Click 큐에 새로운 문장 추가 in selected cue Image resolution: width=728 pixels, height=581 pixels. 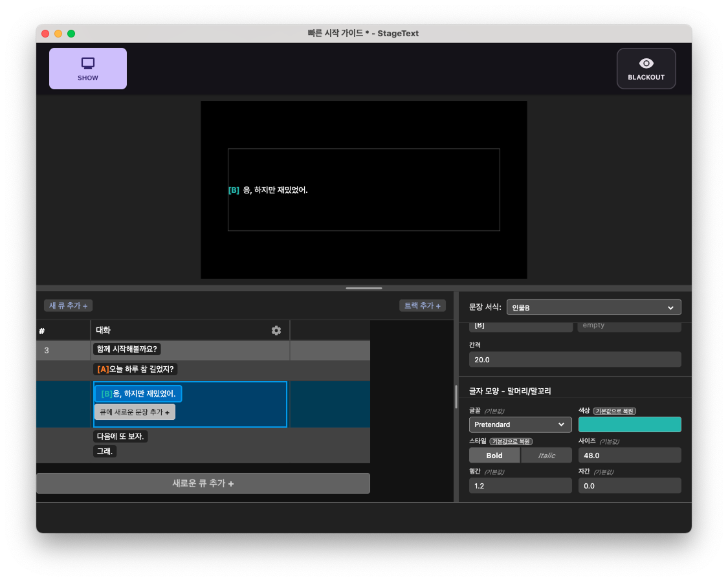click(x=135, y=412)
